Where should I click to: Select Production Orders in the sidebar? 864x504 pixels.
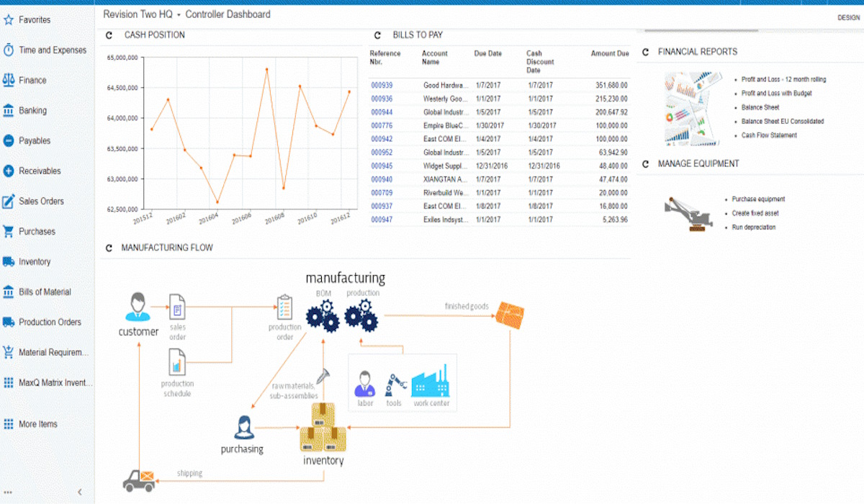(50, 323)
